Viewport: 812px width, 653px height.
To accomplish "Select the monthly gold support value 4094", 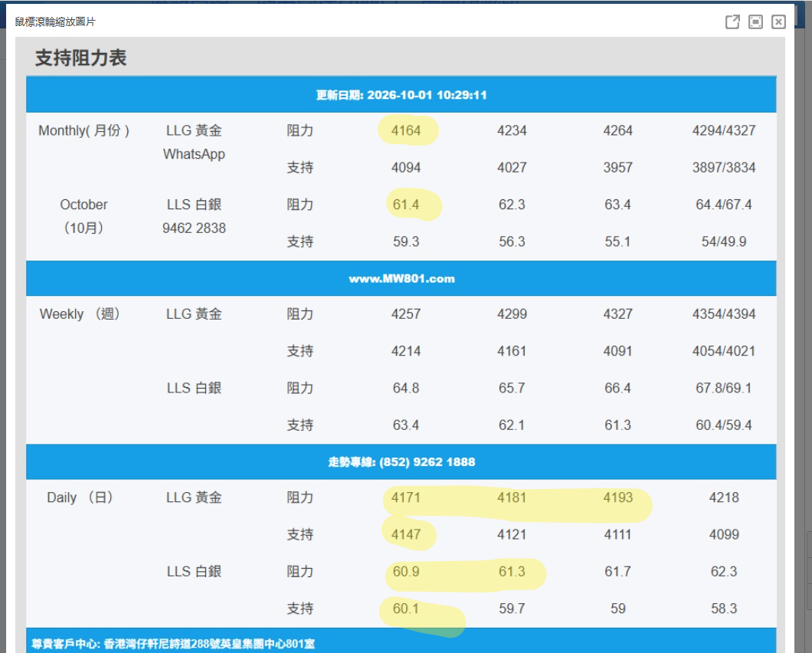I will [406, 167].
